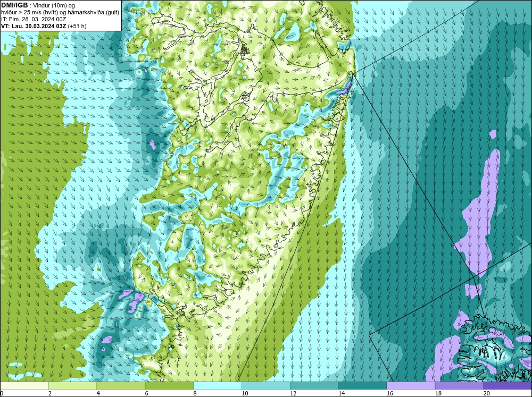Pick the 10–12 m/s turquoise legend swatch
532x397 pixels.
coord(266,386)
